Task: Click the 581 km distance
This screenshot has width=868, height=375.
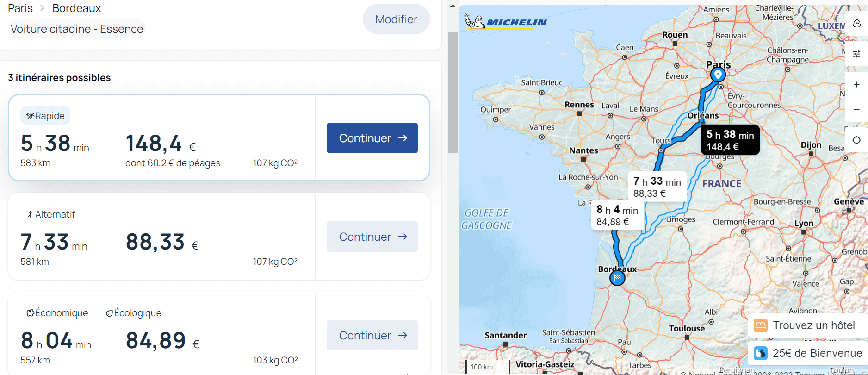Action: (x=35, y=262)
